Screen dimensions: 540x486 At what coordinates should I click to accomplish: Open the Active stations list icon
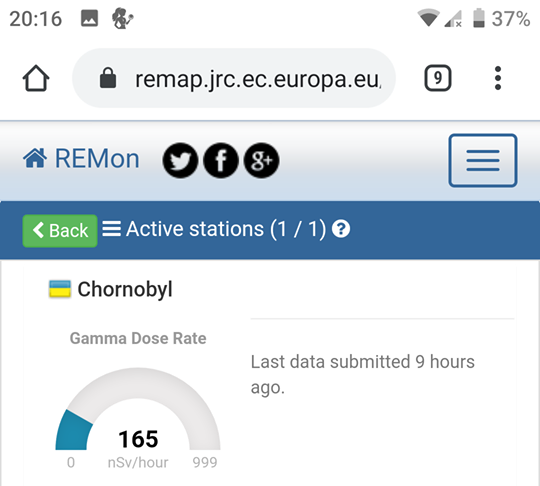tap(112, 229)
